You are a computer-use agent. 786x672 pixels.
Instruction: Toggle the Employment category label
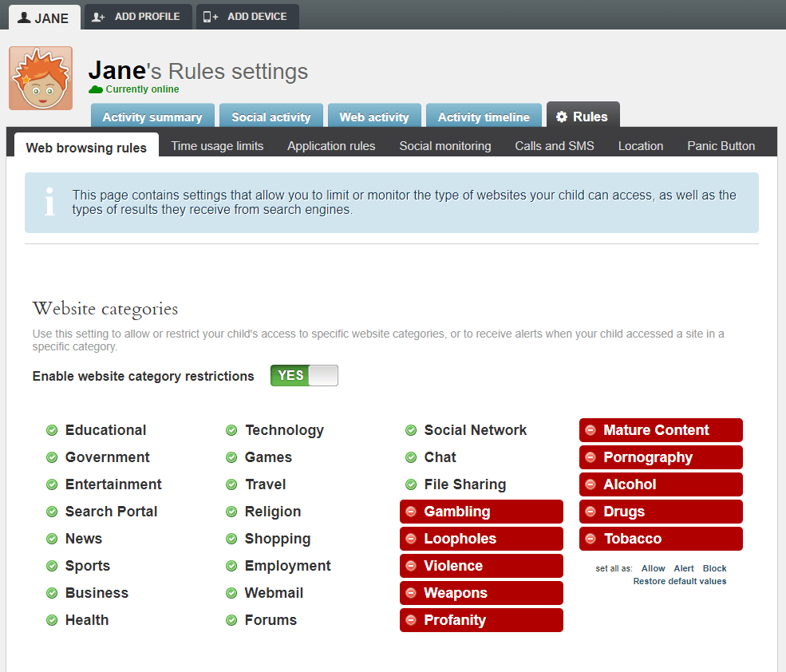pos(287,566)
